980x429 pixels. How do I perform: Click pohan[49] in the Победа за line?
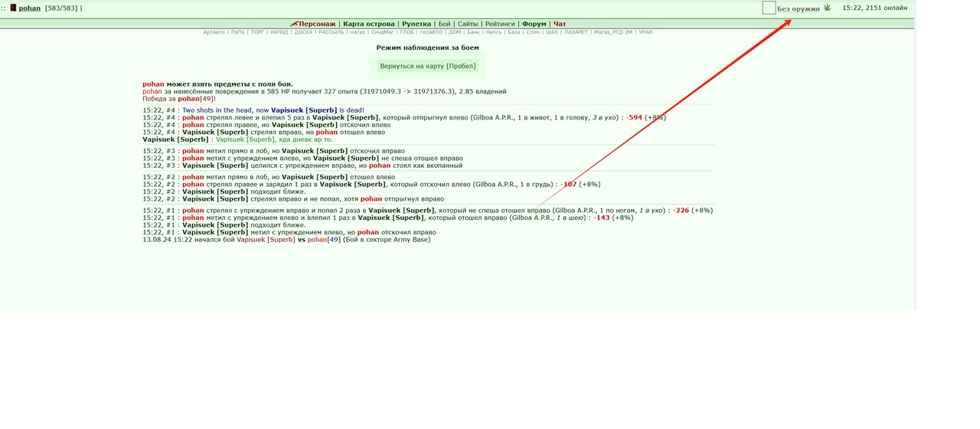(195, 99)
